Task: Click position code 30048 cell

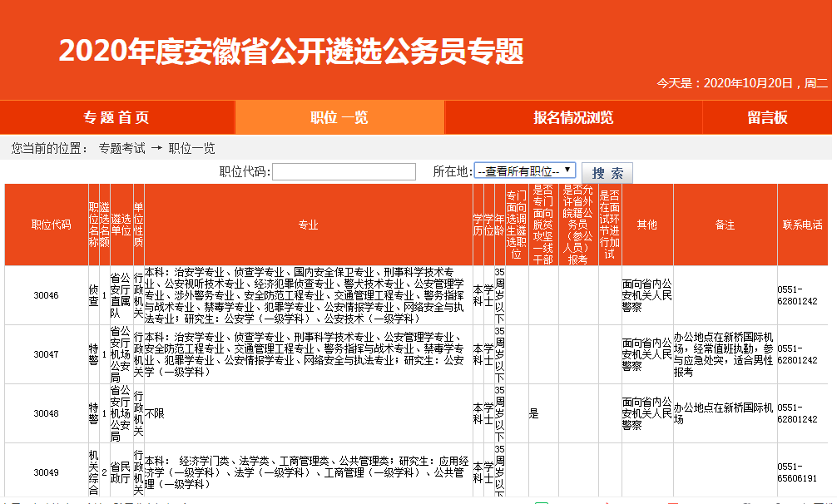Action: click(x=47, y=413)
